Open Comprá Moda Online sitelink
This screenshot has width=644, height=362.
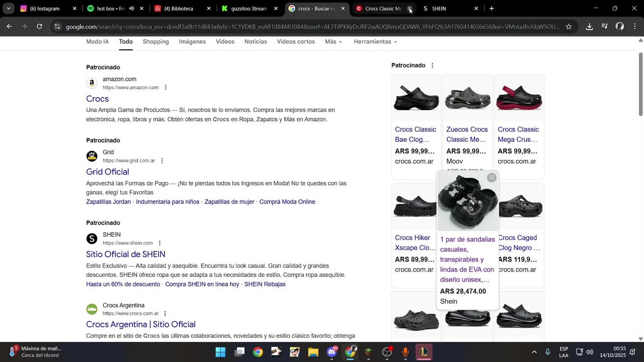287,202
